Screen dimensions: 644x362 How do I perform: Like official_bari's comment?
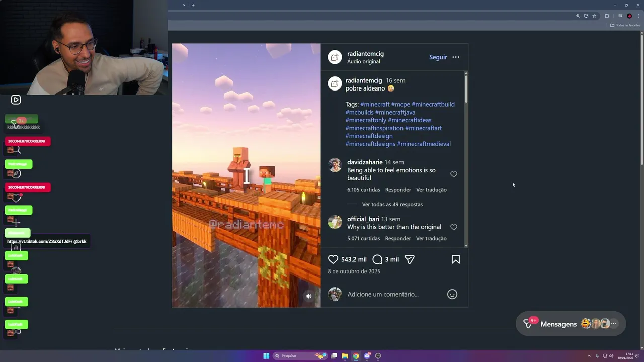[x=454, y=227]
